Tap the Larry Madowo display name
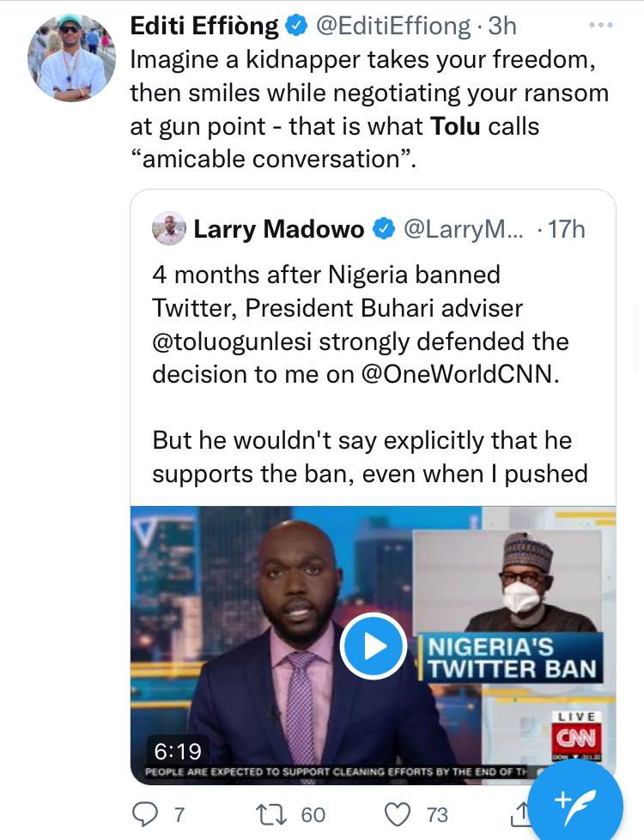This screenshot has height=840, width=644. tap(279, 229)
